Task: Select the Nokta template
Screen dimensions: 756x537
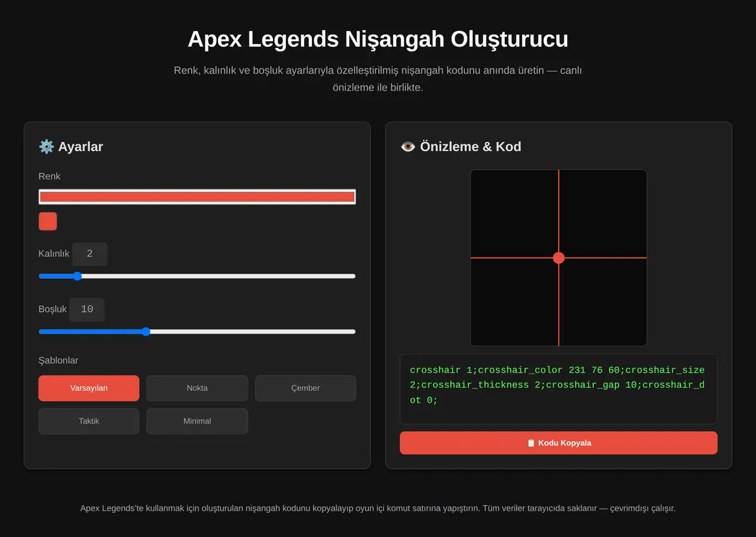Action: click(197, 388)
